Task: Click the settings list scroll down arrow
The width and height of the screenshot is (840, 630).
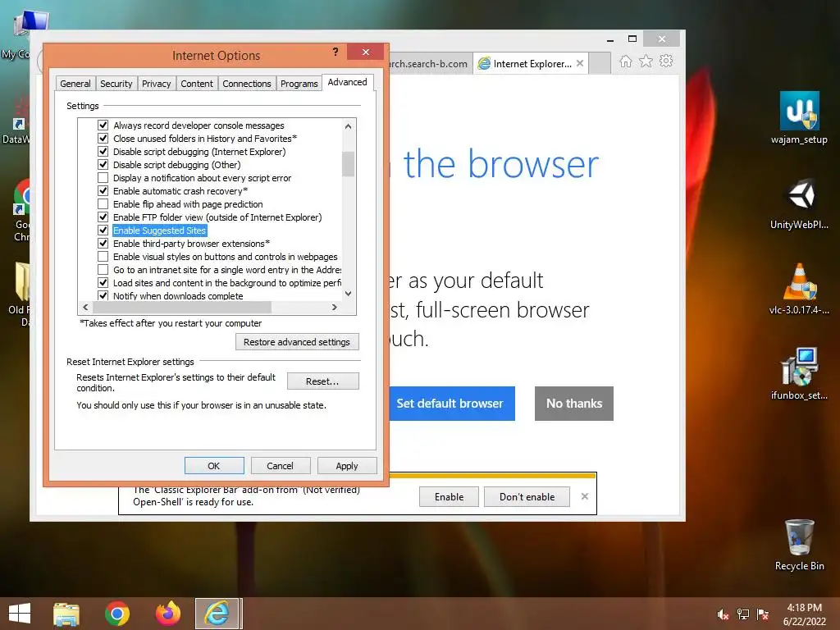Action: click(348, 294)
